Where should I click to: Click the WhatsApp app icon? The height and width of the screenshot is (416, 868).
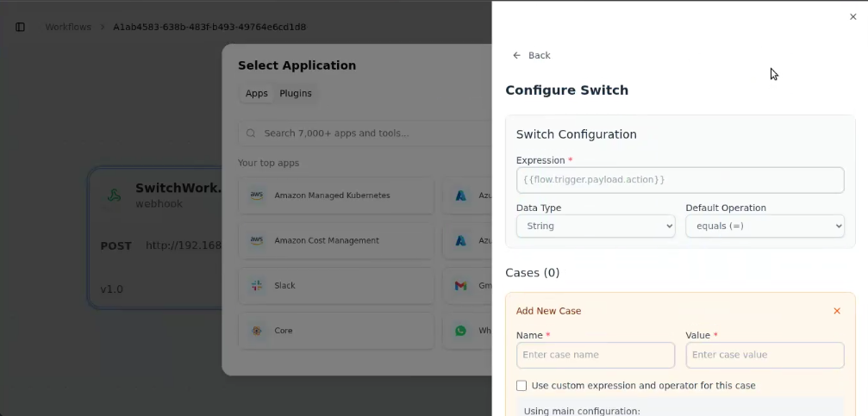[x=461, y=331]
